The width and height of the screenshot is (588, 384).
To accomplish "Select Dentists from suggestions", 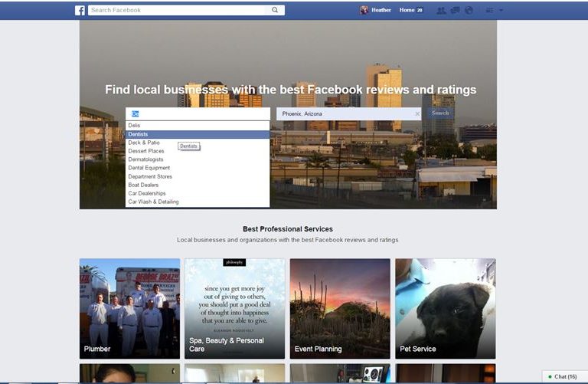I will 198,134.
